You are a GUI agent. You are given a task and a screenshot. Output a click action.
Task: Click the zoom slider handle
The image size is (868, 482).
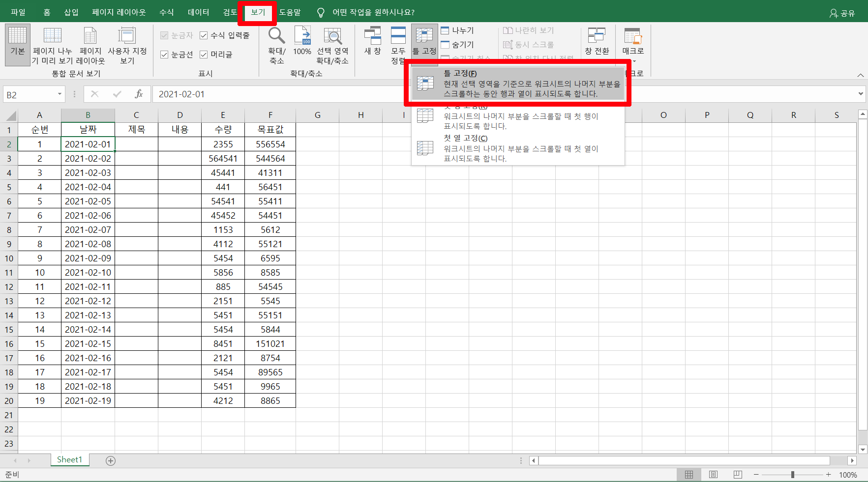point(793,475)
